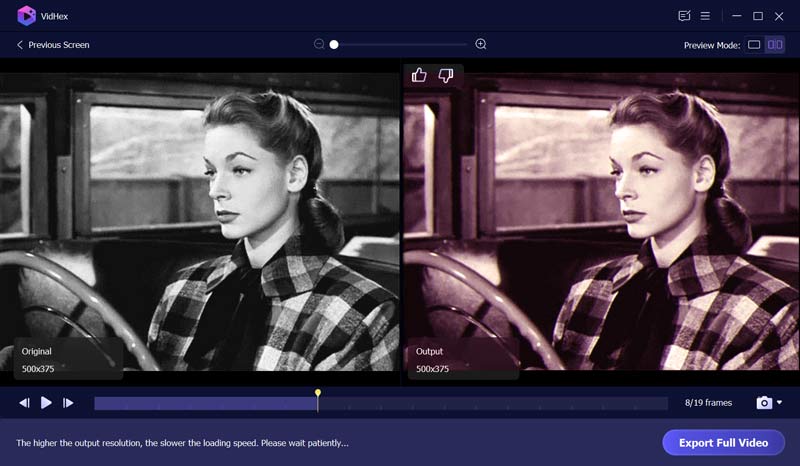Screen dimensions: 800x466
Task: Click the zoom slider handle
Action: (334, 44)
